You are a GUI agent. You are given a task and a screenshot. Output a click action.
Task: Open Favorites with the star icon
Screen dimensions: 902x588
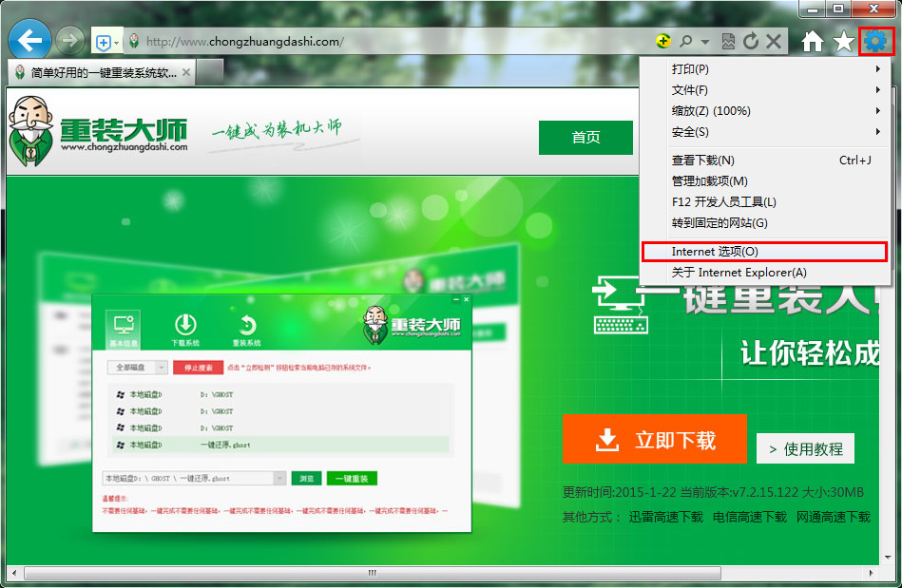844,42
